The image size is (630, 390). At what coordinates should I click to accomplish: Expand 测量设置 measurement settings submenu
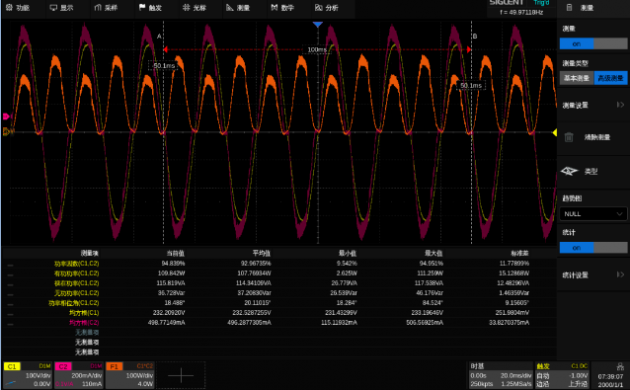(593, 105)
